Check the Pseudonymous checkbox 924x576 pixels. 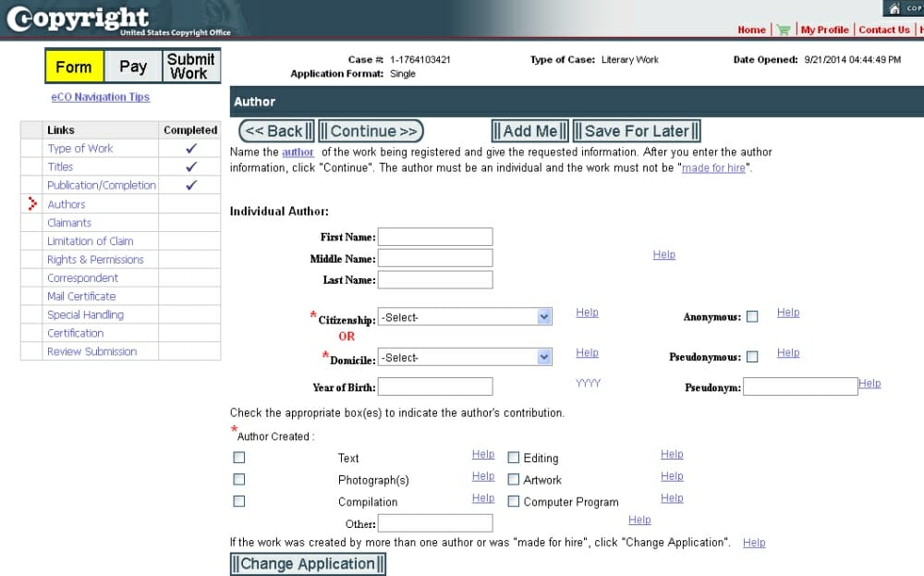(752, 357)
